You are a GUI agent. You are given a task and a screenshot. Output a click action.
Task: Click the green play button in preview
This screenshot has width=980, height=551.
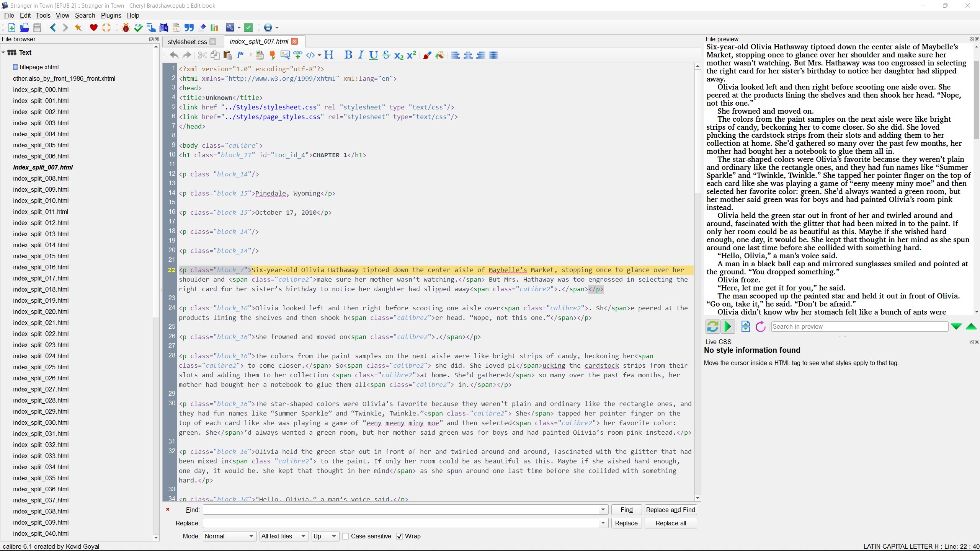point(727,326)
